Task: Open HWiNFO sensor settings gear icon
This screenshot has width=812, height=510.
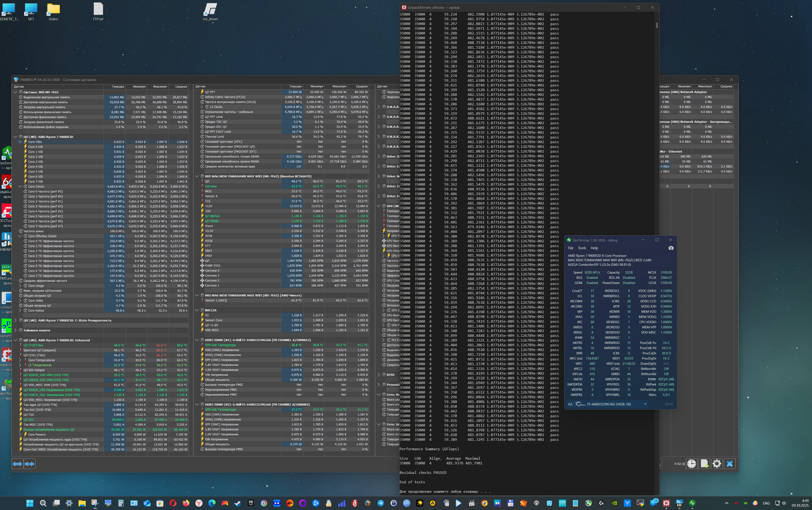Action: 717,464
